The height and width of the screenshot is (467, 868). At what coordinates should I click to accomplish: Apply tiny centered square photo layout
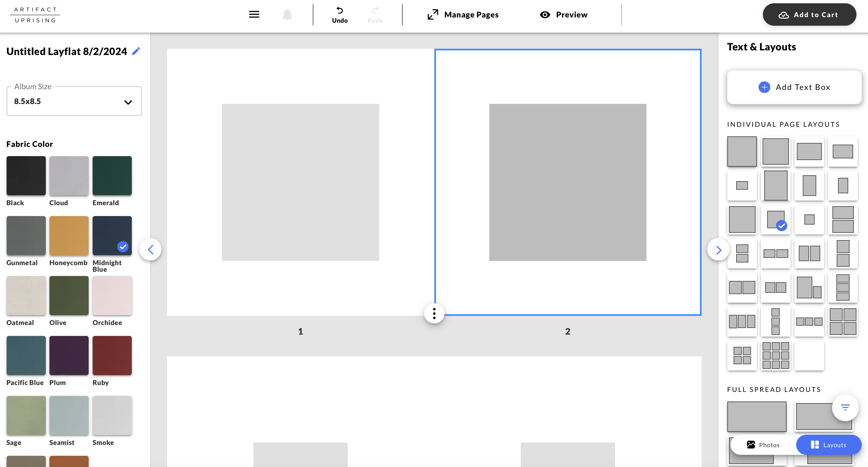[x=809, y=220]
